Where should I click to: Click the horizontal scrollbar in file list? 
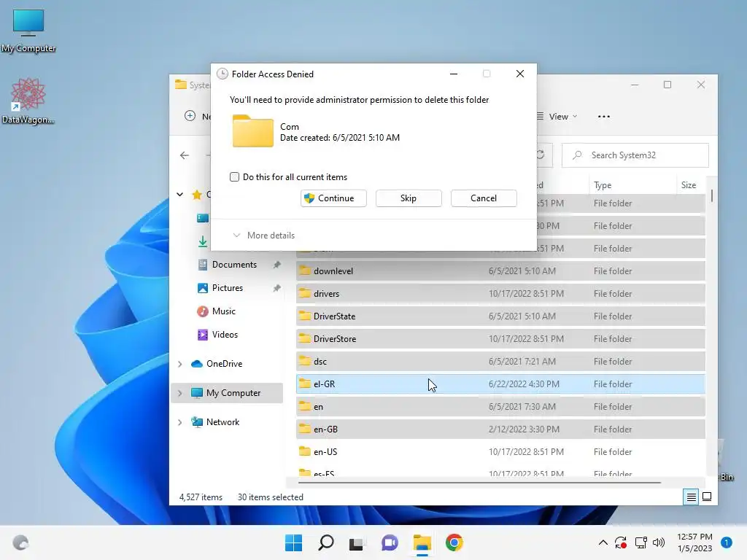[479, 483]
